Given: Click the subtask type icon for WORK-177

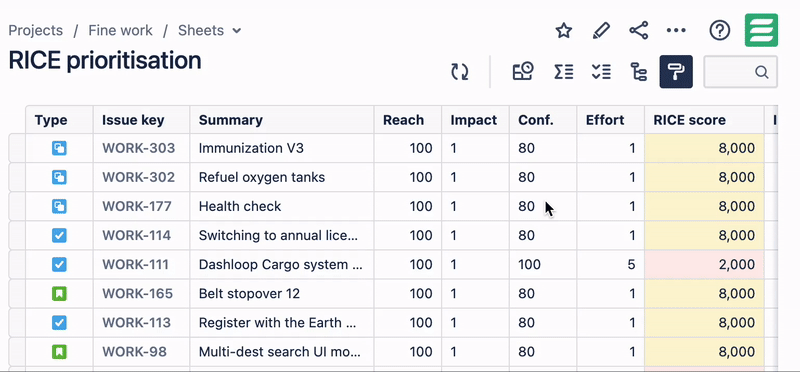Looking at the screenshot, I should 59,207.
